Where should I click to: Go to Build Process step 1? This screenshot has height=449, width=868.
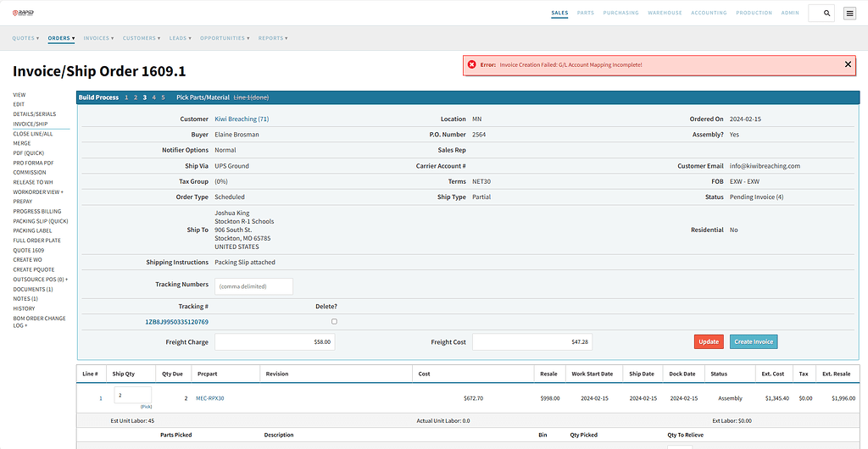[x=126, y=97]
